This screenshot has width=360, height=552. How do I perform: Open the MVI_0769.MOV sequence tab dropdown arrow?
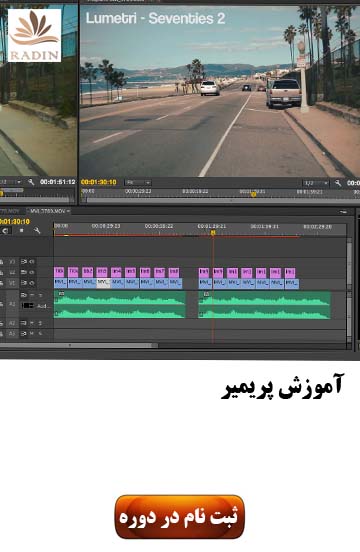click(x=68, y=211)
